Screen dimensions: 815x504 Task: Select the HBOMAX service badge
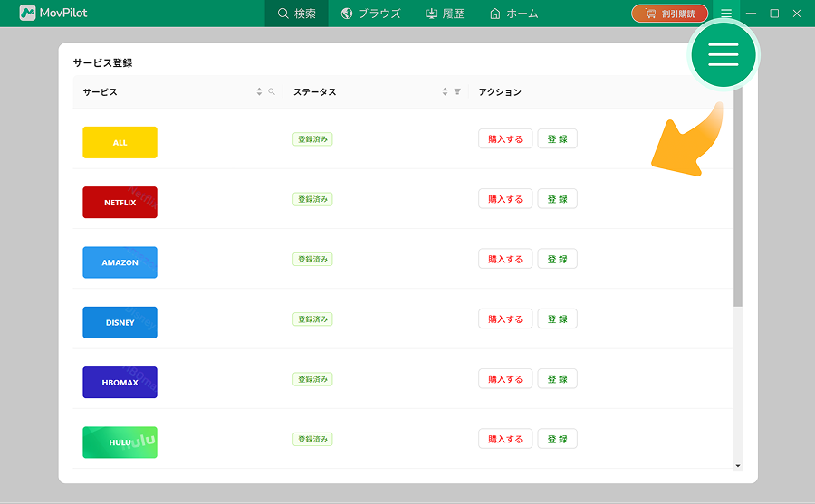pyautogui.click(x=120, y=383)
